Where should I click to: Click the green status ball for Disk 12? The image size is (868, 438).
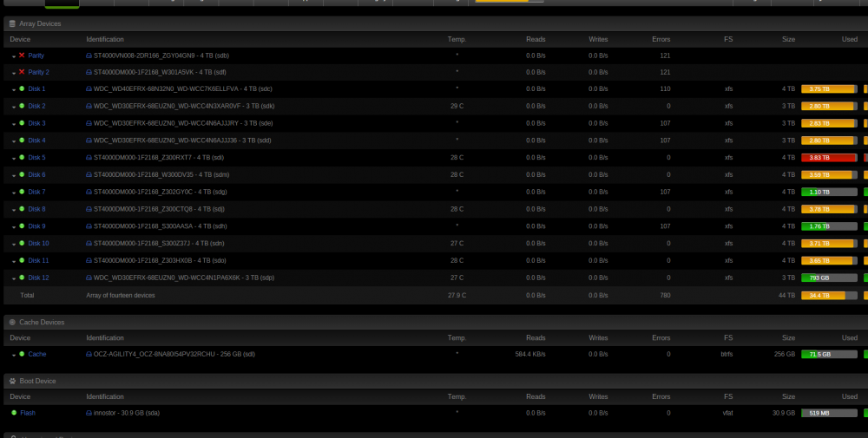[x=22, y=277]
